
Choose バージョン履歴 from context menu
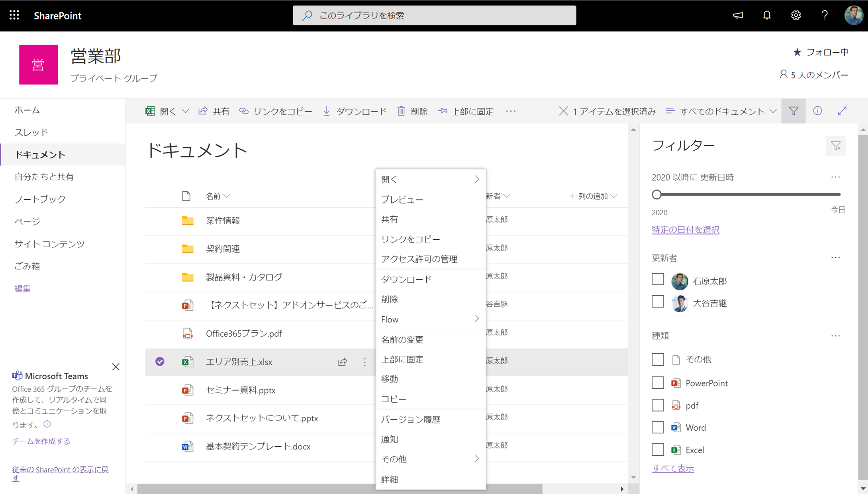pos(431,420)
